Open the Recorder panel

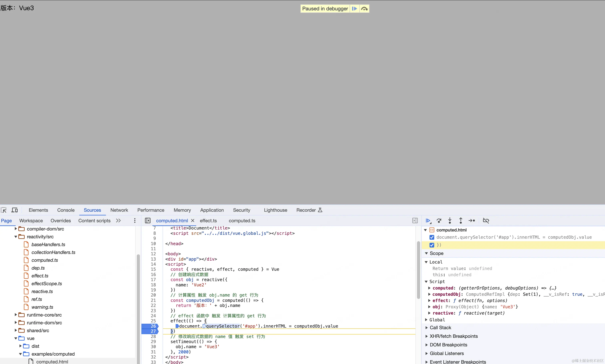[309, 210]
